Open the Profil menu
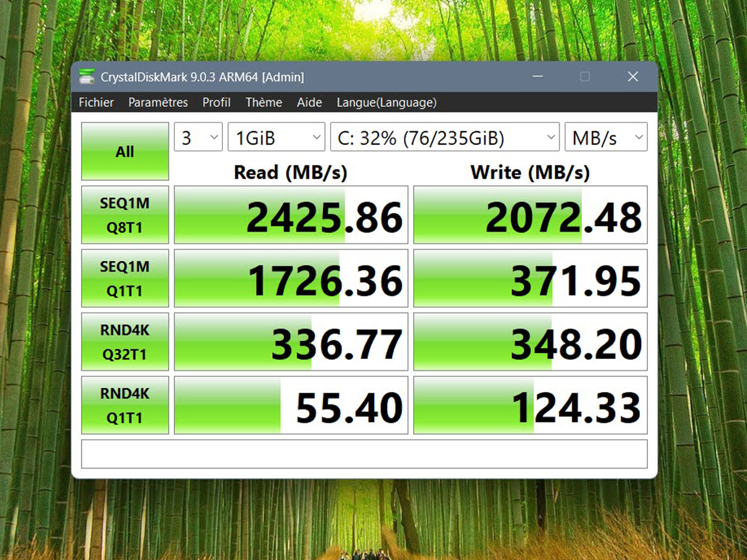The image size is (747, 560). point(217,103)
